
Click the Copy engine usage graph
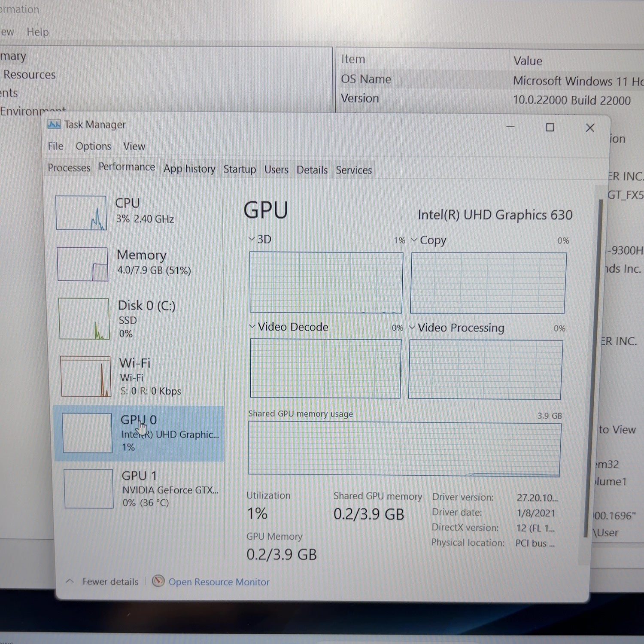[488, 283]
